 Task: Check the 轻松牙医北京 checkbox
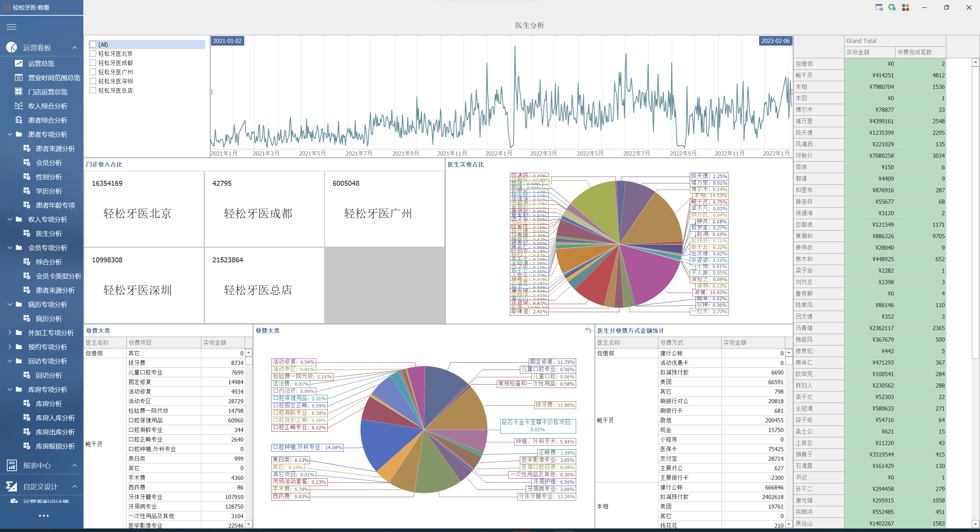click(93, 54)
